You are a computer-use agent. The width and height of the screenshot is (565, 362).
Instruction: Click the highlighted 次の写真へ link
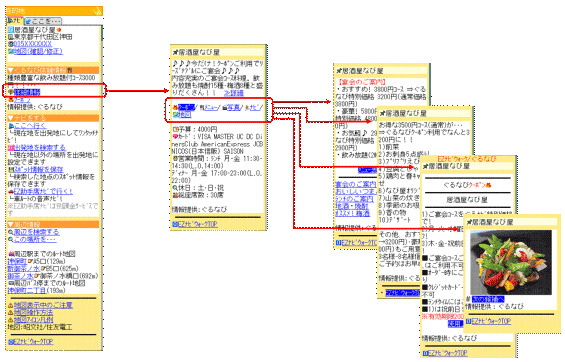tap(488, 299)
